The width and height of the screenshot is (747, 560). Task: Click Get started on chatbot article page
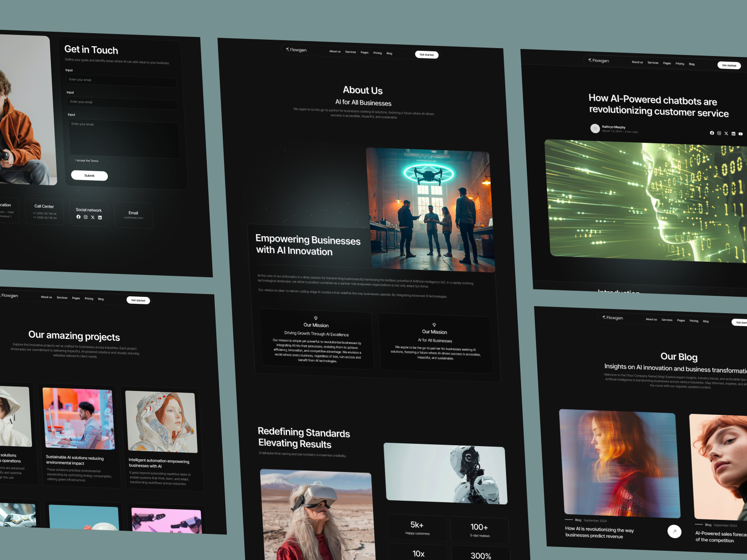click(729, 65)
